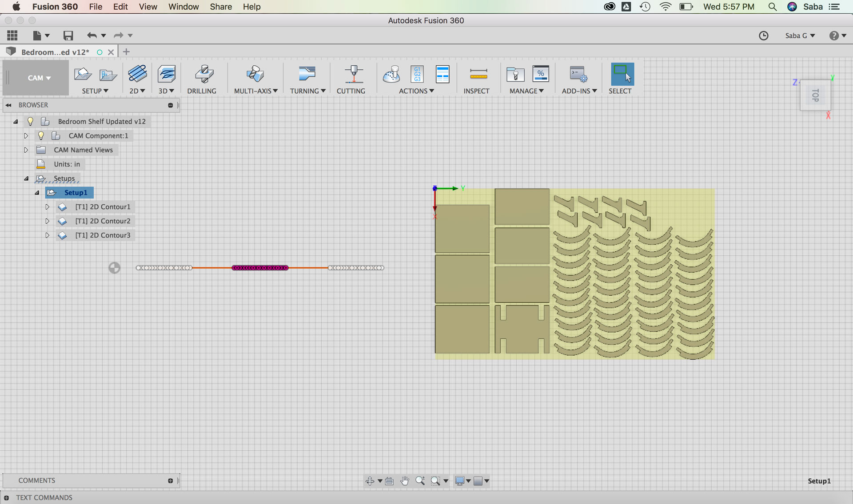Click the Drilling tool icon
The image size is (853, 504).
(x=204, y=75)
